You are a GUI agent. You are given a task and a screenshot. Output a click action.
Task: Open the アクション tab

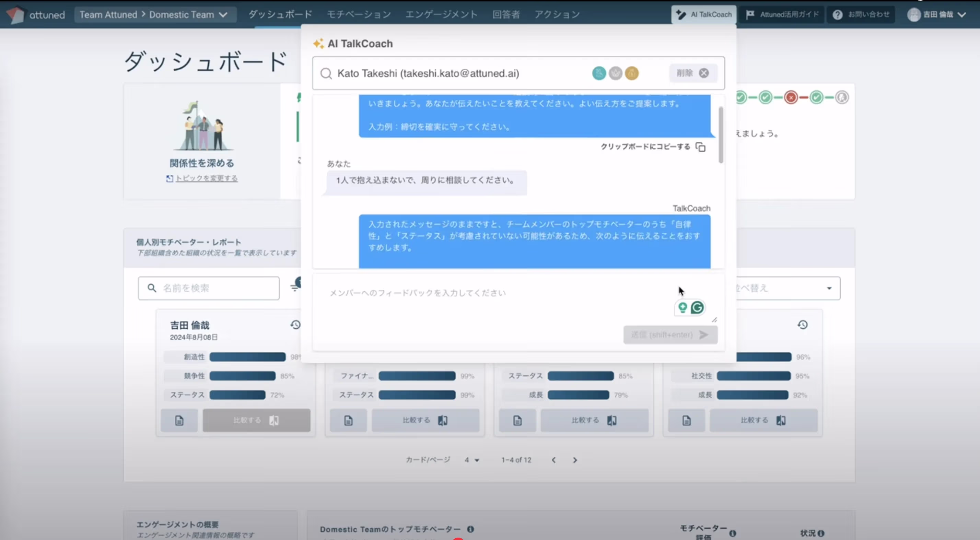point(557,14)
